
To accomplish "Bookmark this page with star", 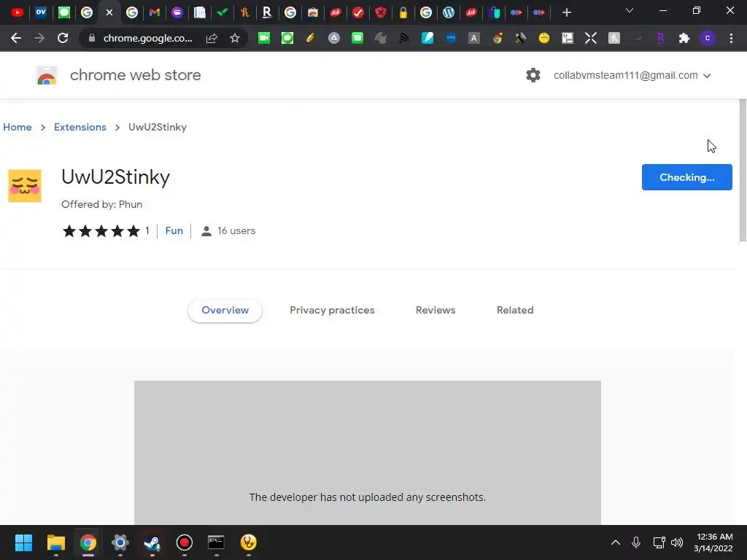I will [x=235, y=38].
